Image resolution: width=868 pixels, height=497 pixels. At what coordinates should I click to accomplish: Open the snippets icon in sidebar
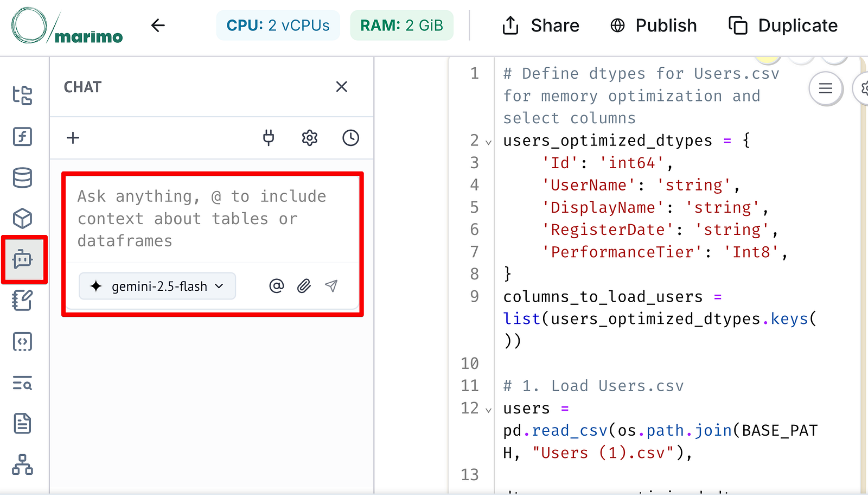click(x=22, y=342)
